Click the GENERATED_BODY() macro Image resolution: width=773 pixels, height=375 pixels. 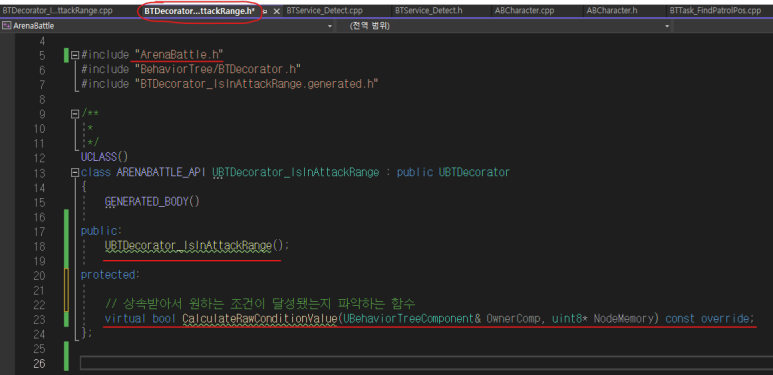pos(152,202)
